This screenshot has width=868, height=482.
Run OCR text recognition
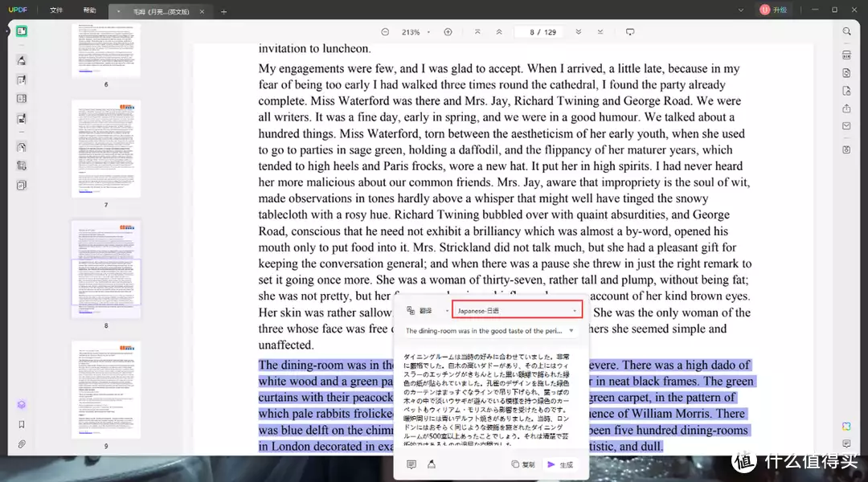point(846,55)
